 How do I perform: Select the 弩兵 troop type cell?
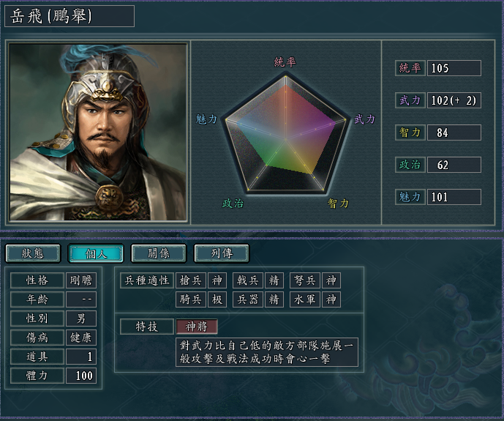304,280
